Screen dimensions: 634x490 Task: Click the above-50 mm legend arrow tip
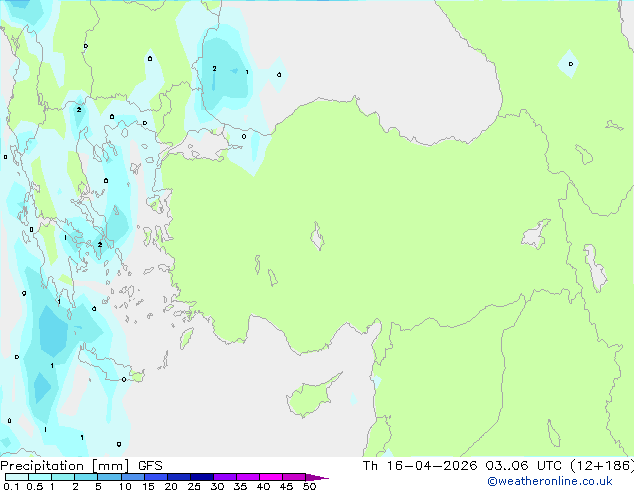[317, 477]
